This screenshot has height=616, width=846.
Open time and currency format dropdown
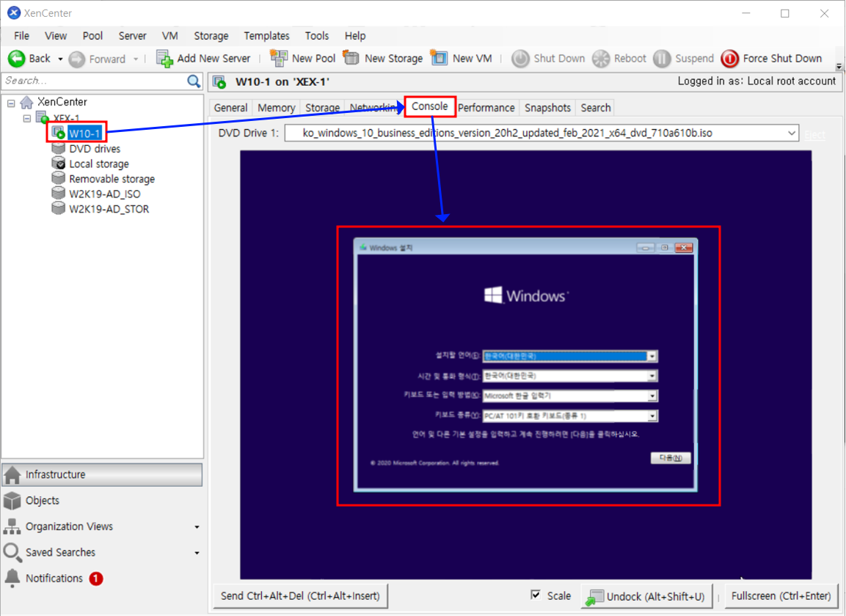click(652, 376)
